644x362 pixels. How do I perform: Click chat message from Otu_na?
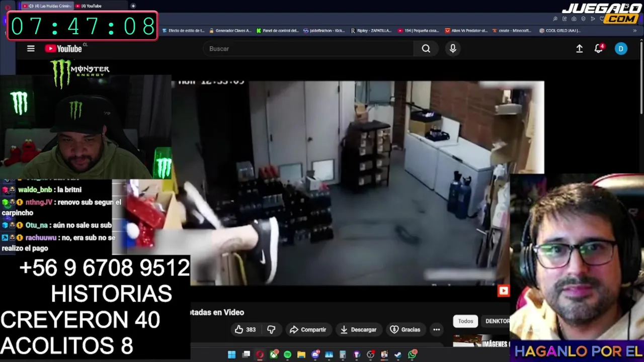point(57,225)
